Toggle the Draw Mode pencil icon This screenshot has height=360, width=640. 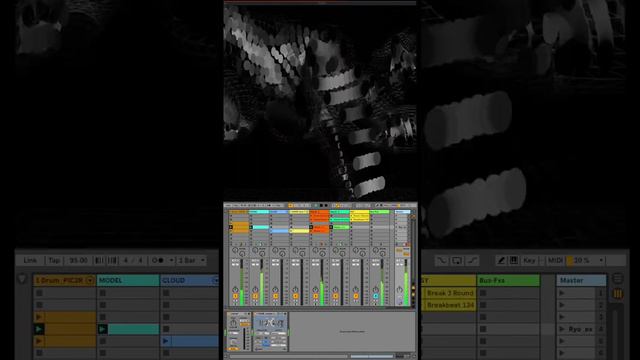(501, 260)
